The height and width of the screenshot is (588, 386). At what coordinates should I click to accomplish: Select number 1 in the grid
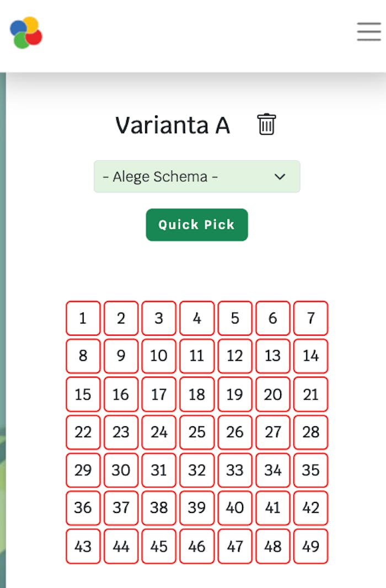[x=83, y=319]
